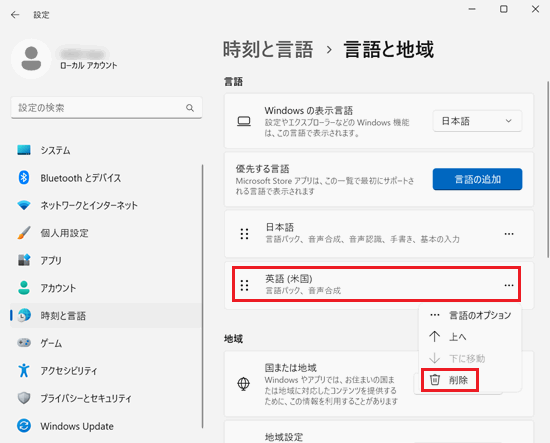
Task: Click the globe icon beside 国または地域
Action: pos(243,384)
